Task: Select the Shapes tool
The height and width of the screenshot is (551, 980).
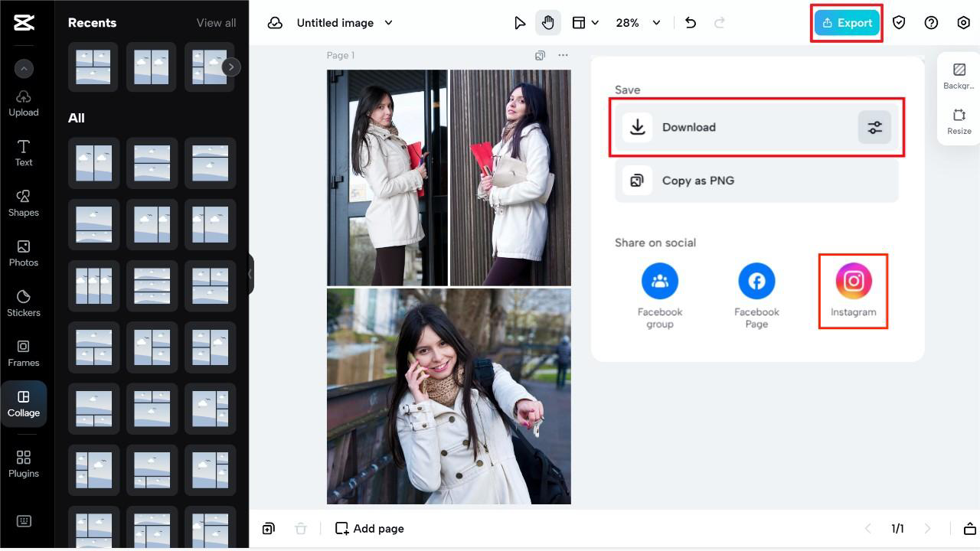Action: coord(23,203)
